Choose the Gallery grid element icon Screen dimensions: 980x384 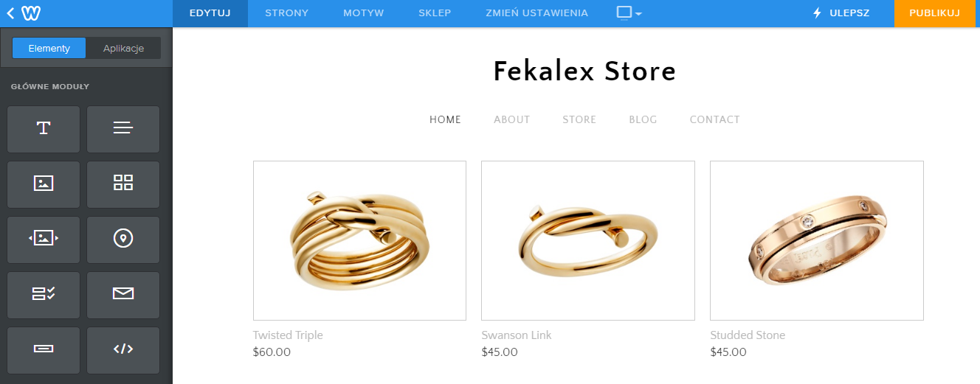pyautogui.click(x=123, y=184)
